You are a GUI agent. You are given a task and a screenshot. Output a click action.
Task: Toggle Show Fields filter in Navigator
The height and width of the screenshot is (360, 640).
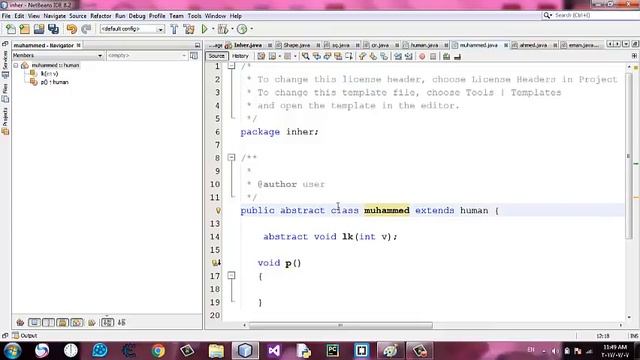click(34, 322)
